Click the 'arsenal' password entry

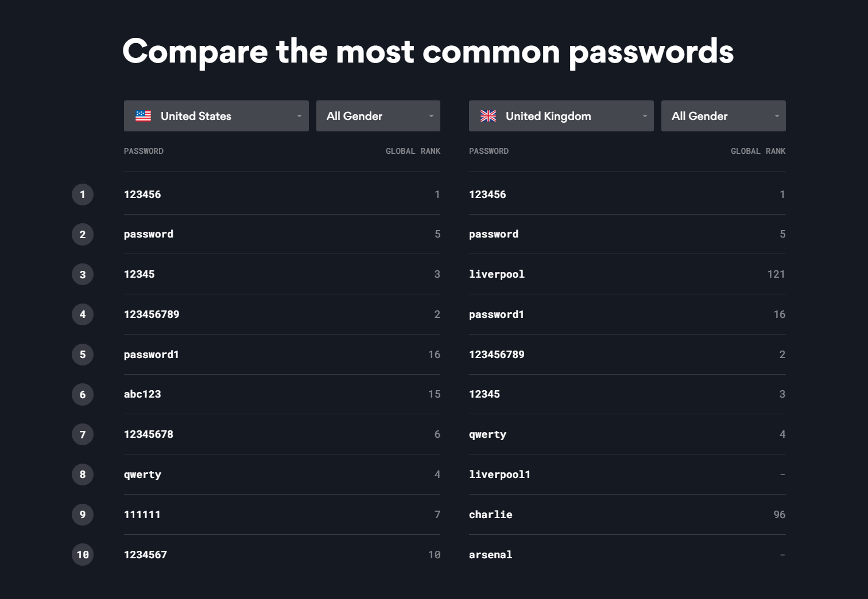491,555
